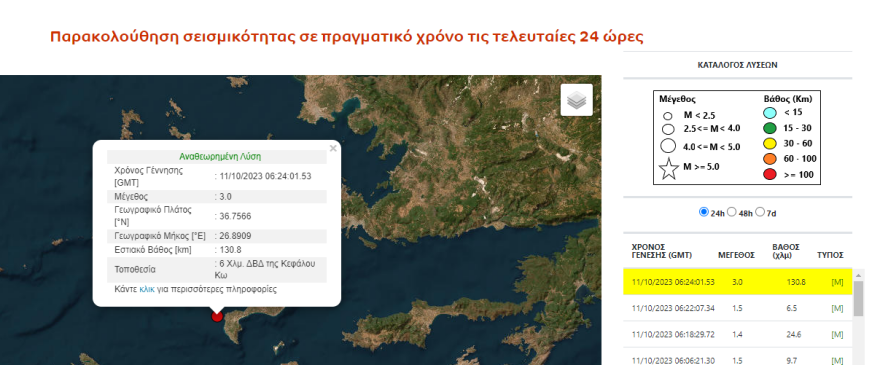Screen dimensions: 880x365
Task: Click the yellow 30 - 60 km depth swatch
Action: (769, 143)
